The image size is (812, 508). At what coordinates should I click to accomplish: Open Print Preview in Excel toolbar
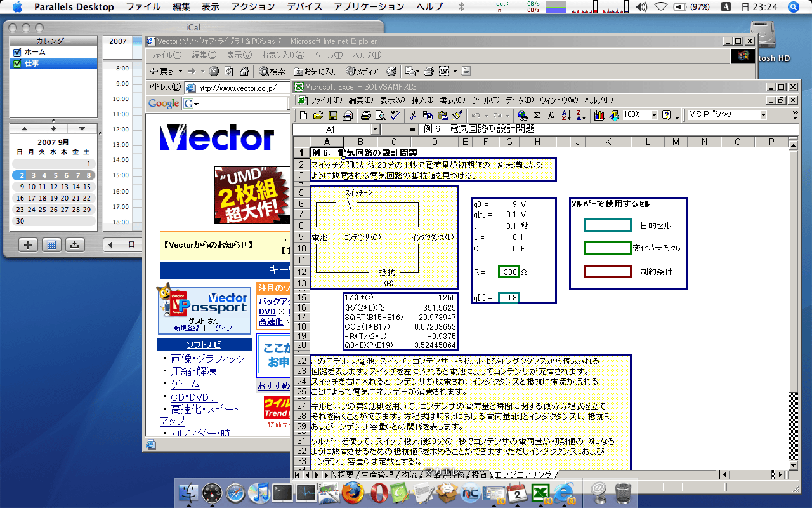(380, 115)
